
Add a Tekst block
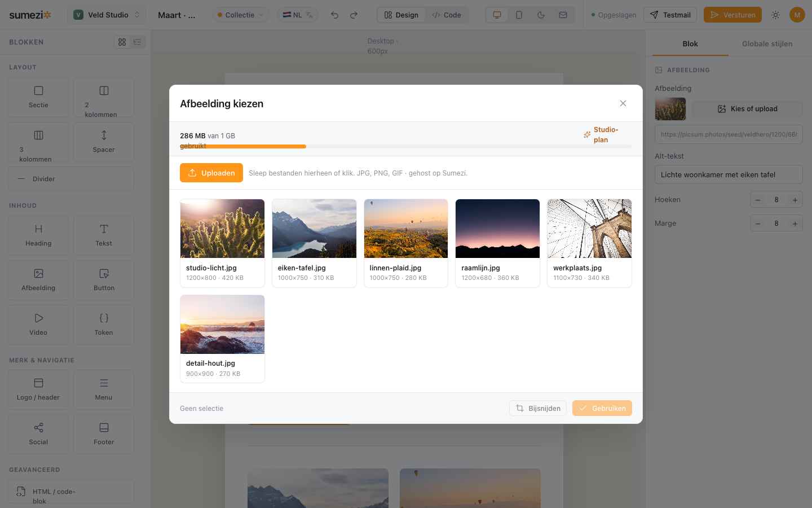click(104, 235)
